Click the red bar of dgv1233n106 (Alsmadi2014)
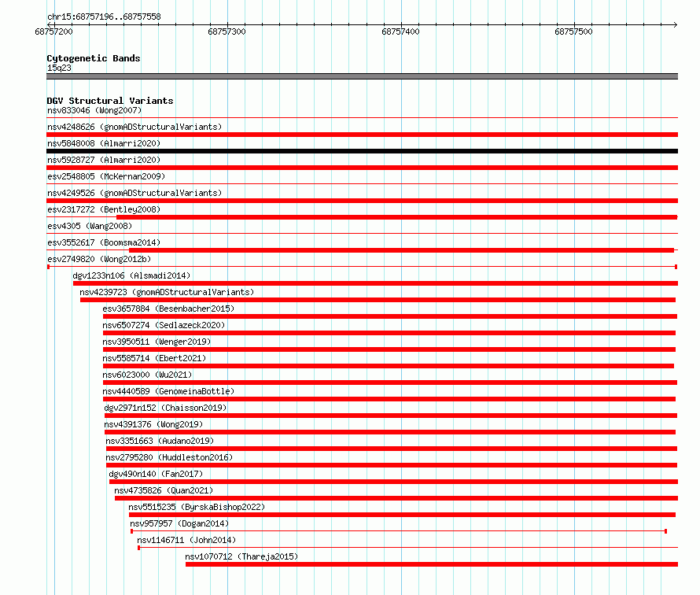 click(375, 283)
